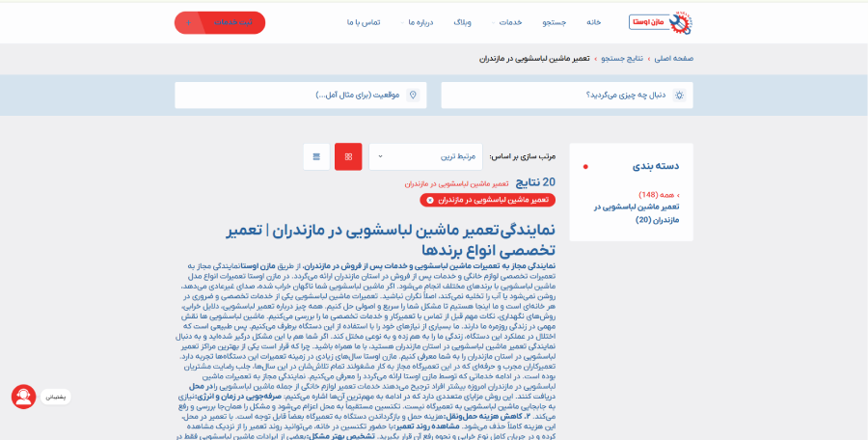
Task: Open the خانه menu item
Action: click(594, 23)
